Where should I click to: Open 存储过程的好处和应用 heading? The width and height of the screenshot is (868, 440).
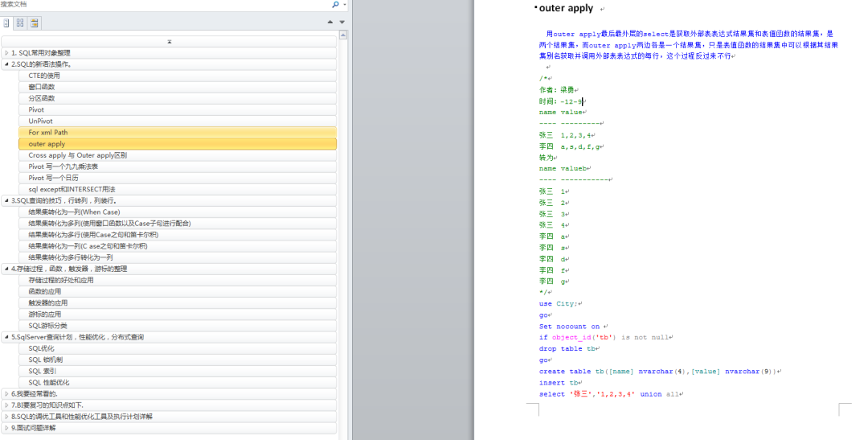pos(177,280)
